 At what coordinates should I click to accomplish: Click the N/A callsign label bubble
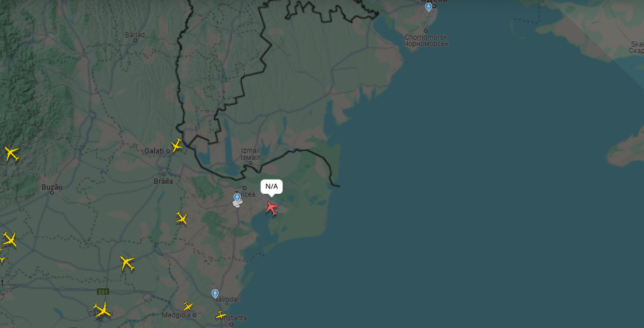coord(271,187)
